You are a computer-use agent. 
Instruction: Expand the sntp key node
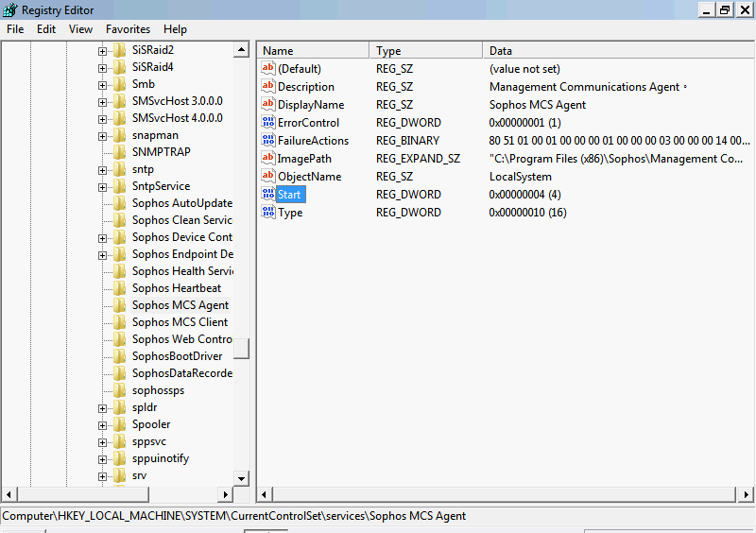[x=102, y=170]
